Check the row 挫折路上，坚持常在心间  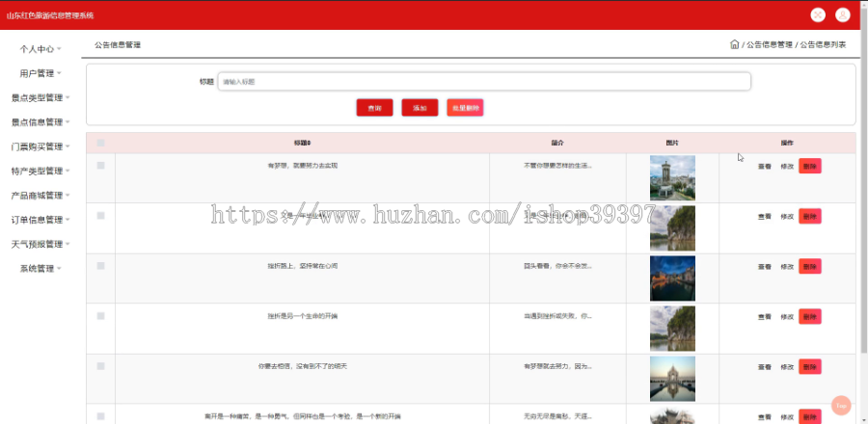coord(100,266)
